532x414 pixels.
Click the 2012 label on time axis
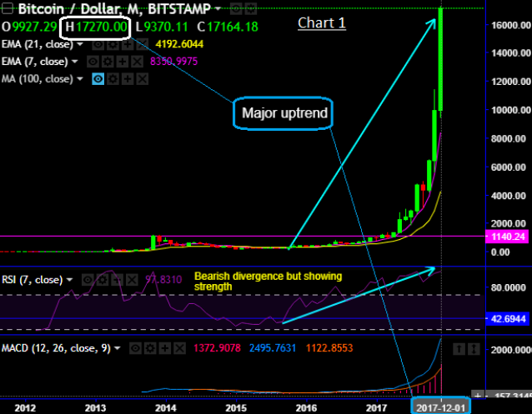[25, 407]
